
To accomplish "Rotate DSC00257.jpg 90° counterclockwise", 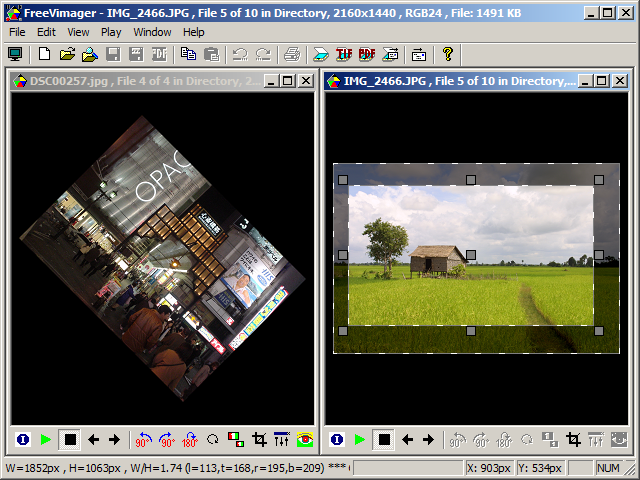I will point(144,439).
